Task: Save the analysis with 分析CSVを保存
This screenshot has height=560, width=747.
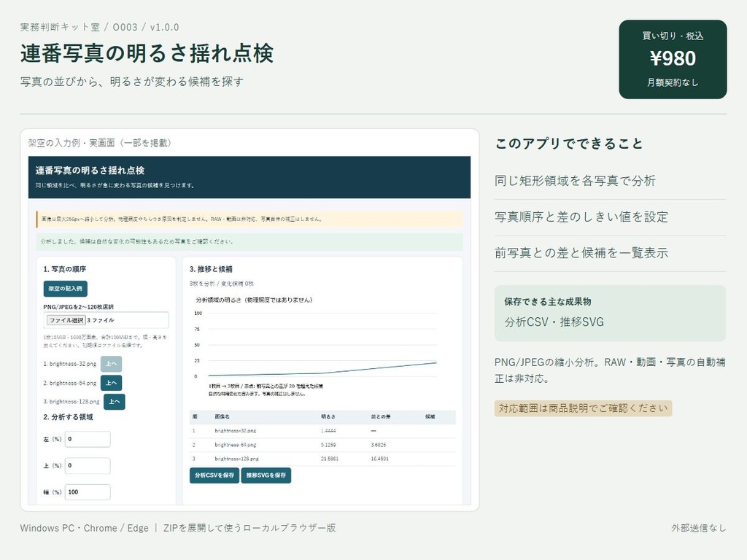Action: pos(214,475)
